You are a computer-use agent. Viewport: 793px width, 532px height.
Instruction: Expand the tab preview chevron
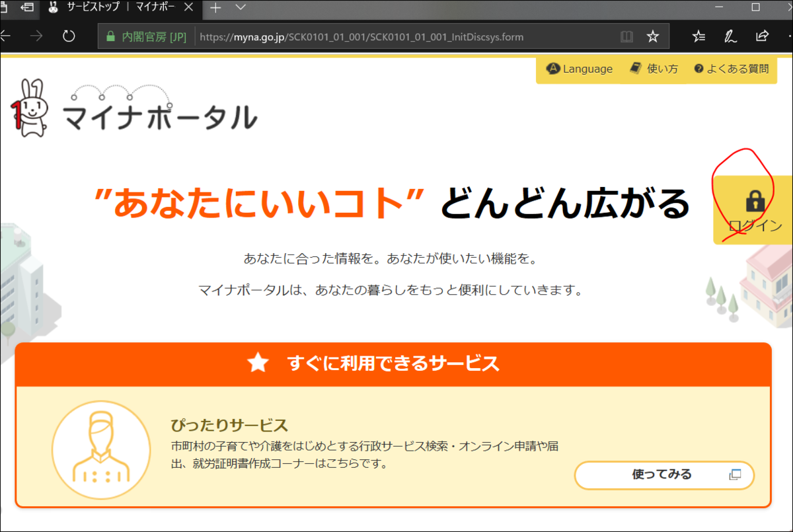pos(241,8)
